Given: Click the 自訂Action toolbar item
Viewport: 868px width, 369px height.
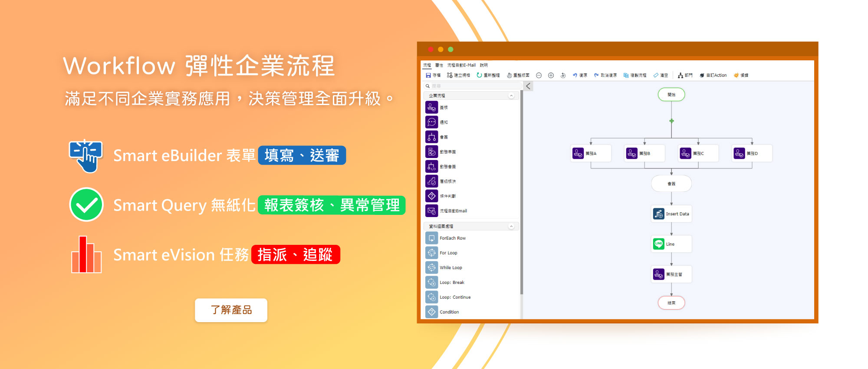Looking at the screenshot, I should pyautogui.click(x=713, y=76).
